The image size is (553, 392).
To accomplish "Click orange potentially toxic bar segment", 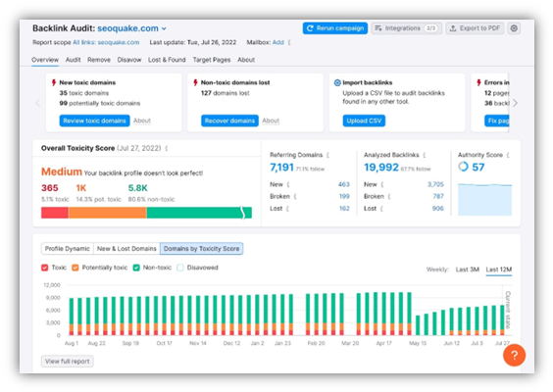I will click(108, 213).
